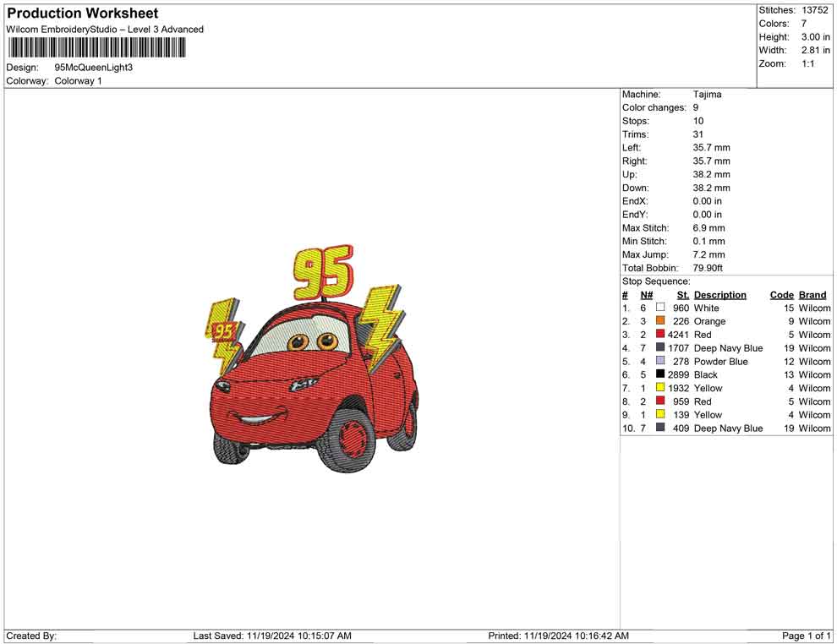This screenshot has height=644, width=837.
Task: Click the Code column header
Action: point(782,294)
